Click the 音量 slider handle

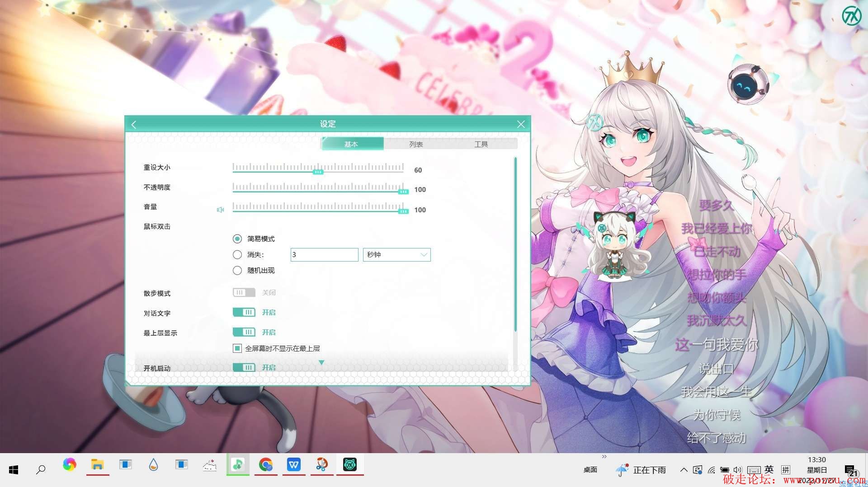click(x=403, y=211)
